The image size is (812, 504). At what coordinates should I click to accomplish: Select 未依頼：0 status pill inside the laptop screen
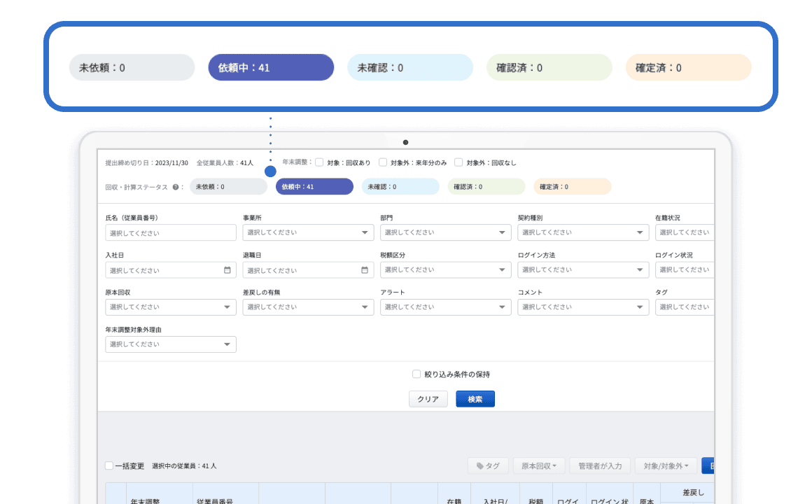pyautogui.click(x=228, y=186)
